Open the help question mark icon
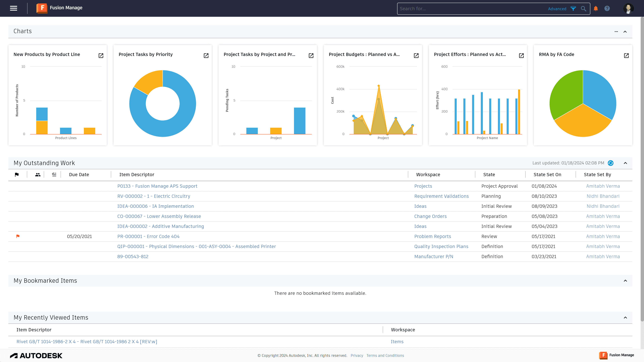 coord(607,8)
